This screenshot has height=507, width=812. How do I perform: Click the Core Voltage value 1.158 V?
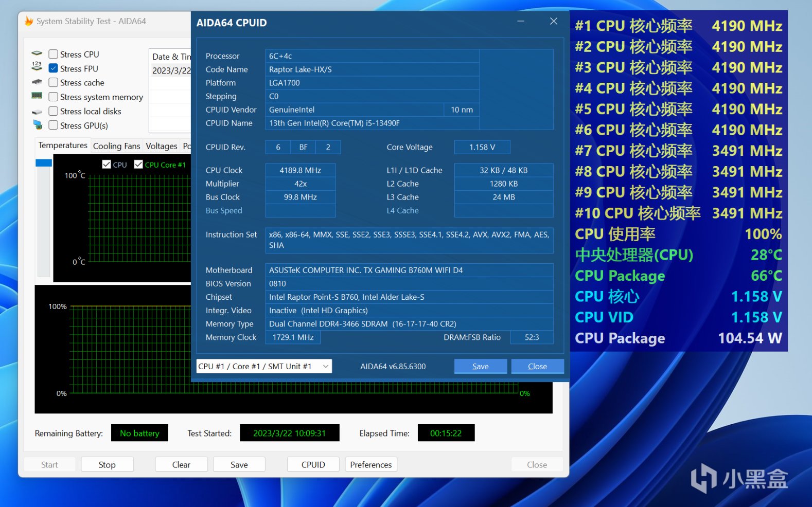pos(482,147)
